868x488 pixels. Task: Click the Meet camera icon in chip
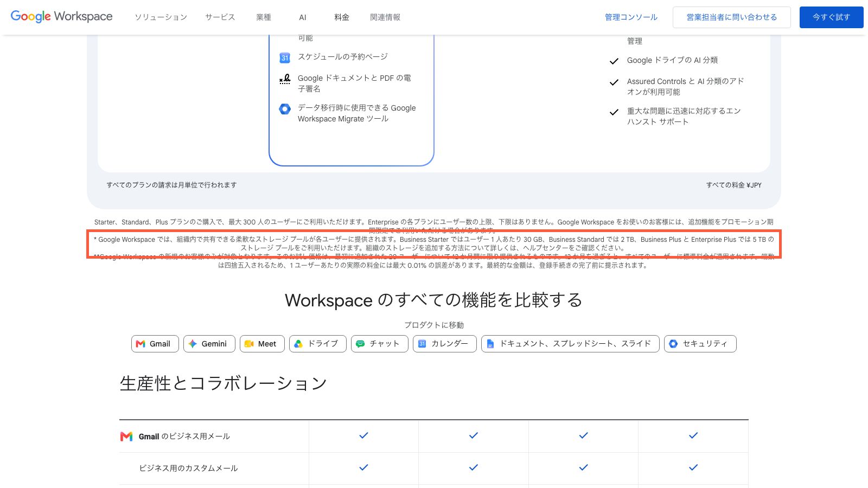click(x=249, y=344)
